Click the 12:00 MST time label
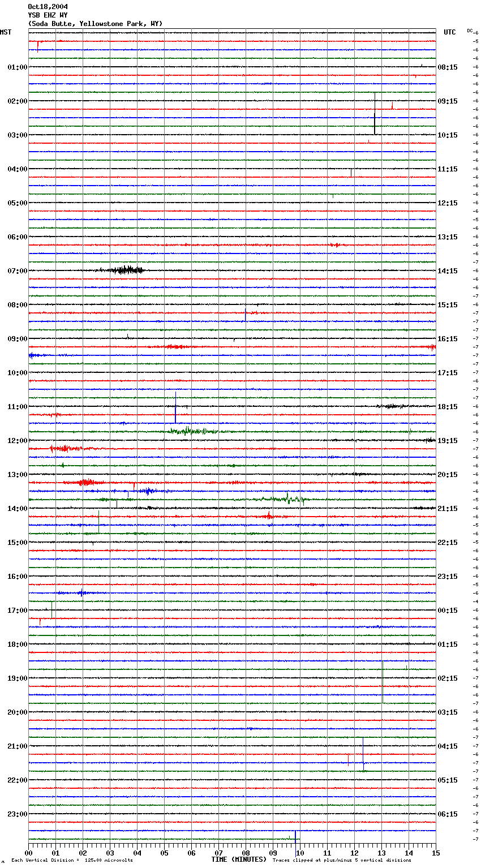 17,441
